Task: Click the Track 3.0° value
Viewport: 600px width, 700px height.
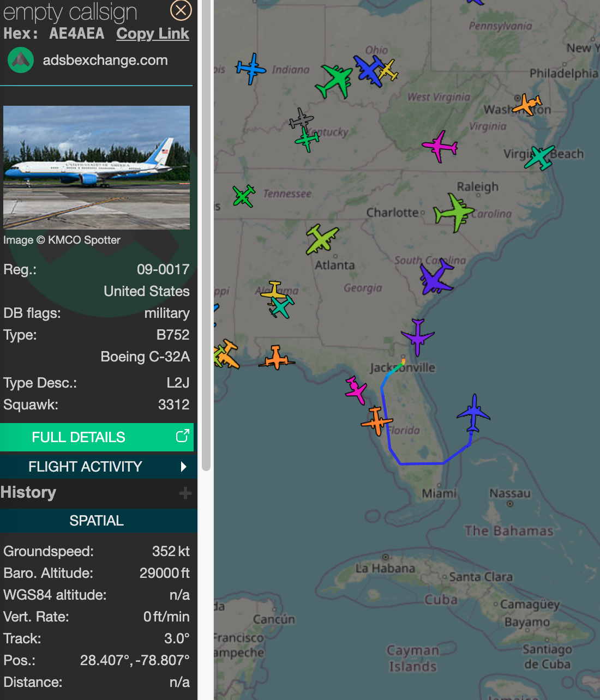Action: 177,638
